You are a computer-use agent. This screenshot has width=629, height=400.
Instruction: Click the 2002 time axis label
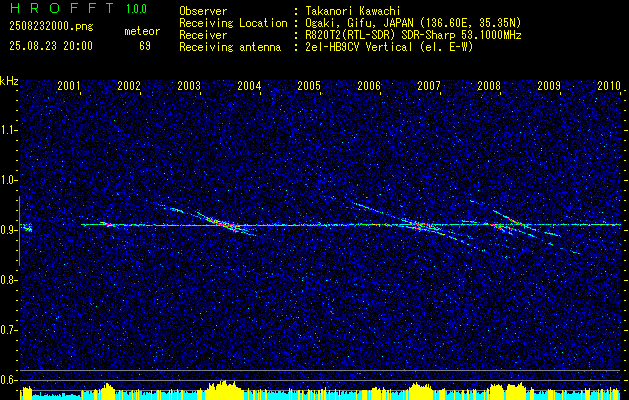coord(129,85)
